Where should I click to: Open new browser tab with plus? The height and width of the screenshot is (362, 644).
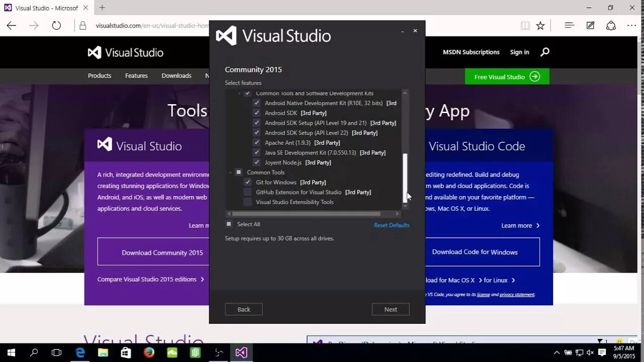click(x=102, y=8)
